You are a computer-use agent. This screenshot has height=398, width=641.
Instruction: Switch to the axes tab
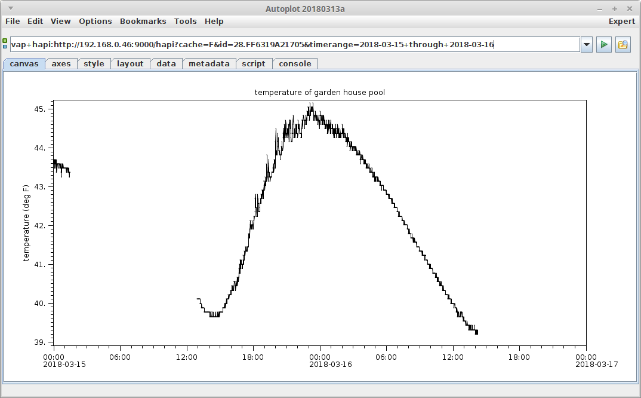pyautogui.click(x=61, y=64)
